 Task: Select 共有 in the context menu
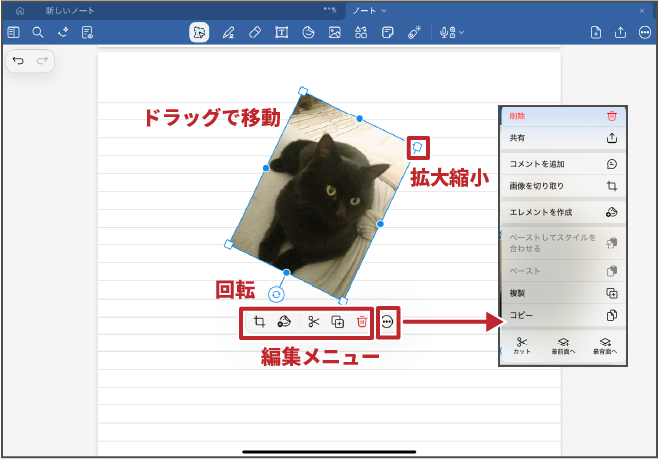point(563,138)
